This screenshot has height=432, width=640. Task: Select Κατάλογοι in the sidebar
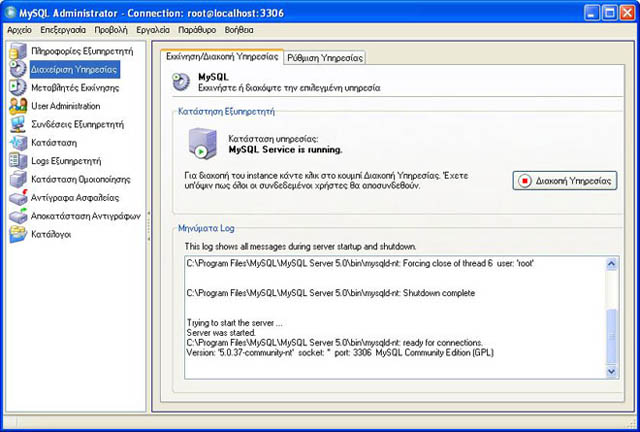51,234
